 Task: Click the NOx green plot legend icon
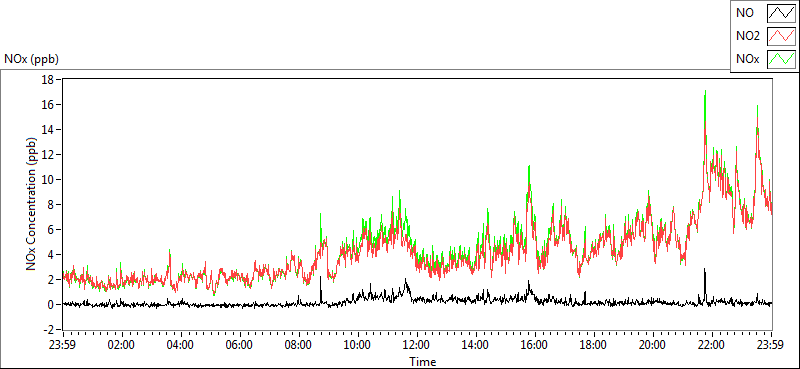click(781, 59)
